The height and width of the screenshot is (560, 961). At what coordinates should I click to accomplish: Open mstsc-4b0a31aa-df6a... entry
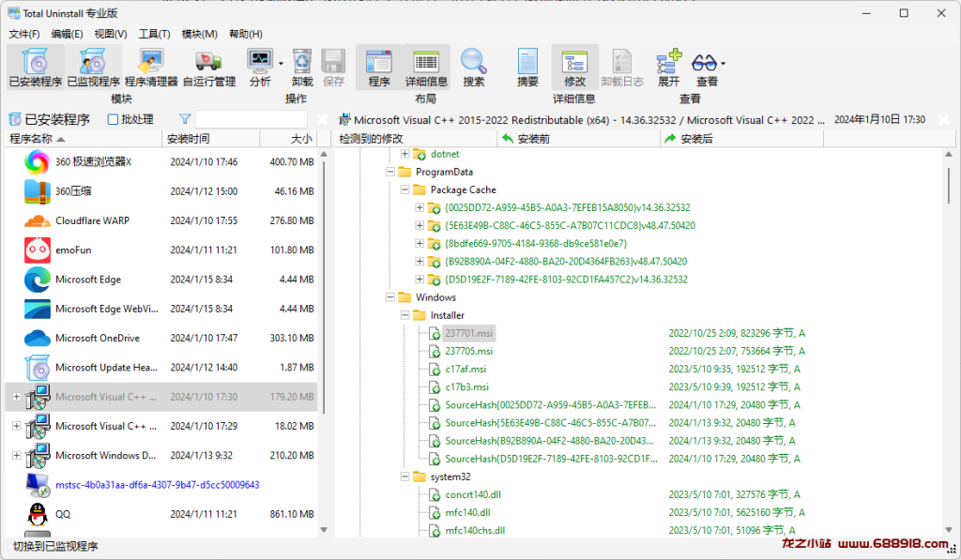(x=158, y=485)
